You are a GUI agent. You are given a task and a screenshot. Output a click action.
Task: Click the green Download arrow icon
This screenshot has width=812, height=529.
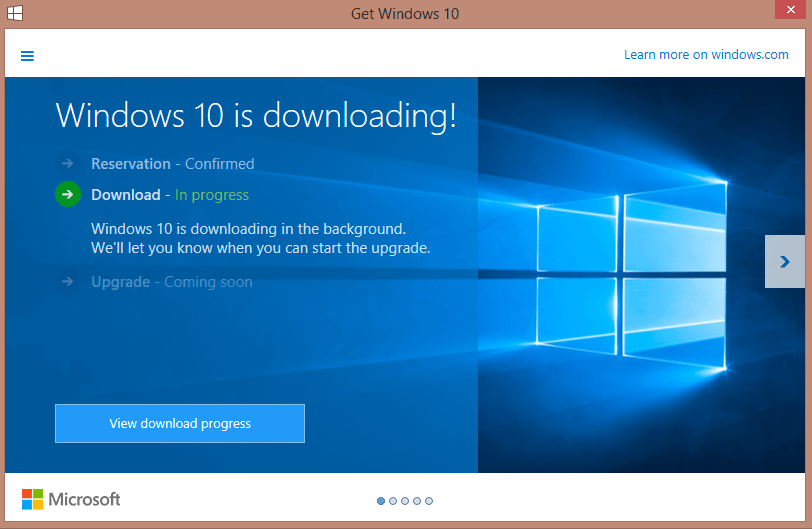68,194
